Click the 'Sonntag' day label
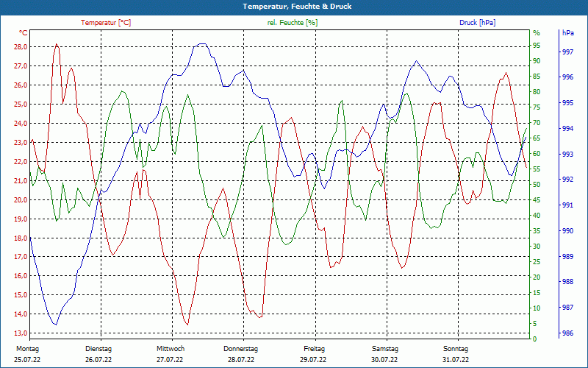Viewport: 588px width, 368px height. pos(456,349)
